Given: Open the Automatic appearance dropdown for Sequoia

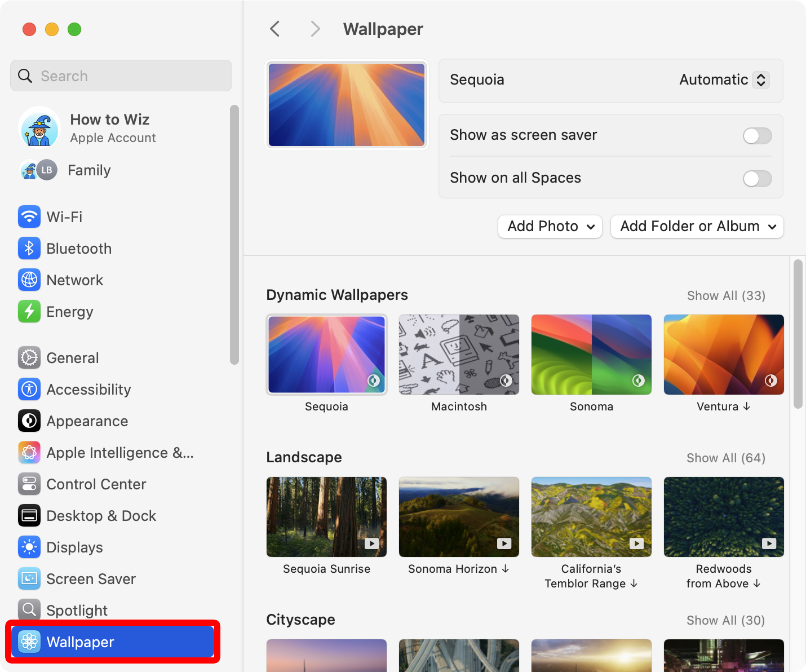Looking at the screenshot, I should (723, 80).
